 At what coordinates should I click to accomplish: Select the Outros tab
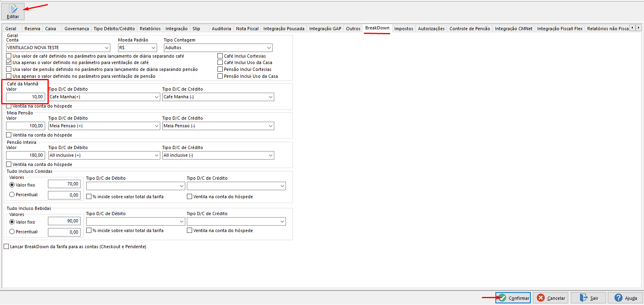(353, 29)
